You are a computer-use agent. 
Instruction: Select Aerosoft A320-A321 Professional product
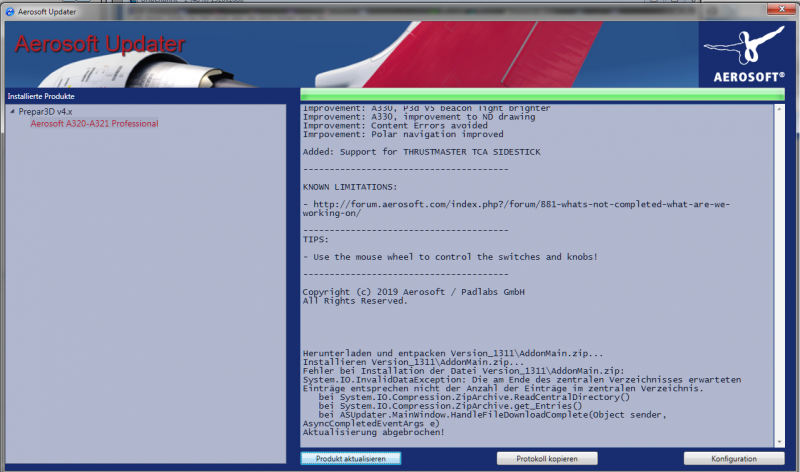[x=94, y=123]
